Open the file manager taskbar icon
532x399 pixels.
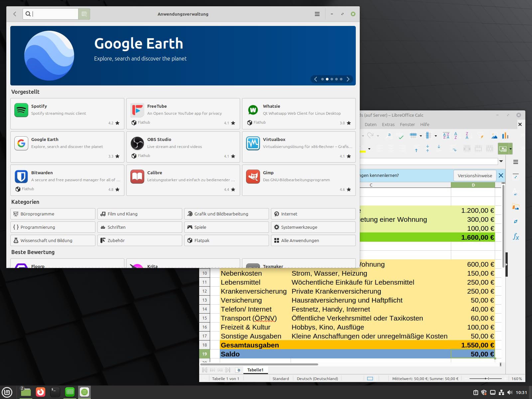[26, 392]
